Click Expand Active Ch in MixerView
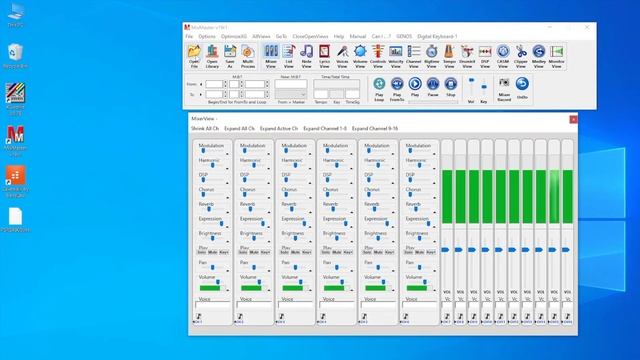 [x=279, y=128]
